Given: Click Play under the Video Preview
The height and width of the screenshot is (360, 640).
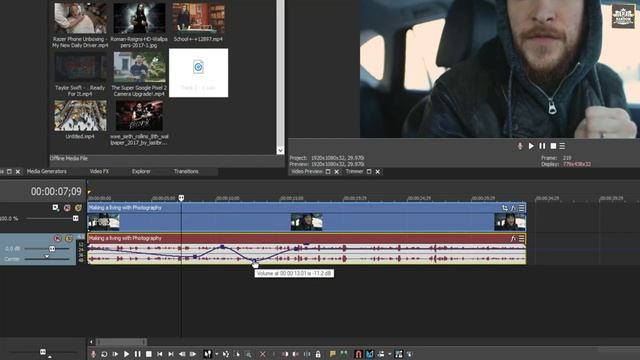Looking at the screenshot, I should point(531,146).
